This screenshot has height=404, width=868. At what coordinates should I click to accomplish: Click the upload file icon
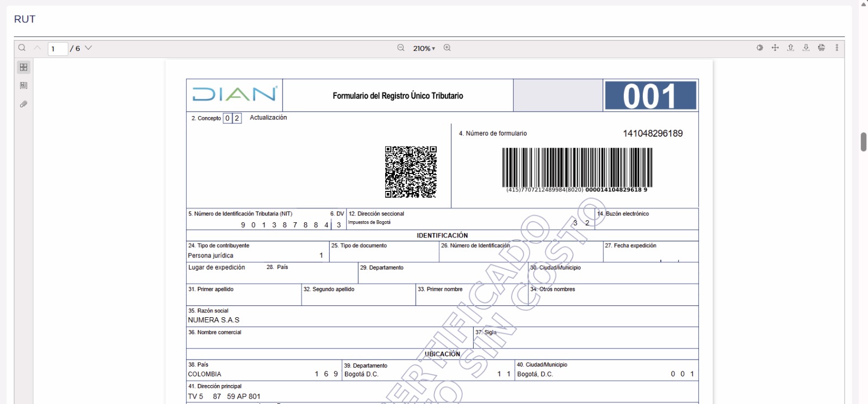pos(790,48)
